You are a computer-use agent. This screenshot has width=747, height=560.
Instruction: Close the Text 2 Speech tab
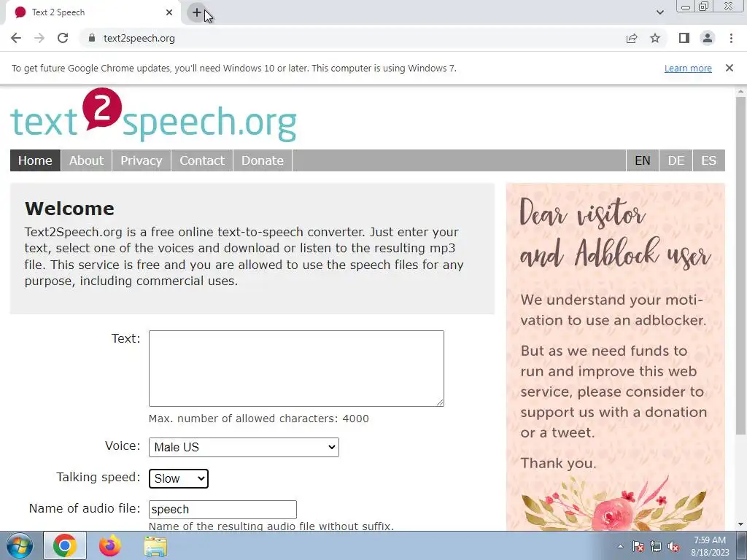pos(169,12)
